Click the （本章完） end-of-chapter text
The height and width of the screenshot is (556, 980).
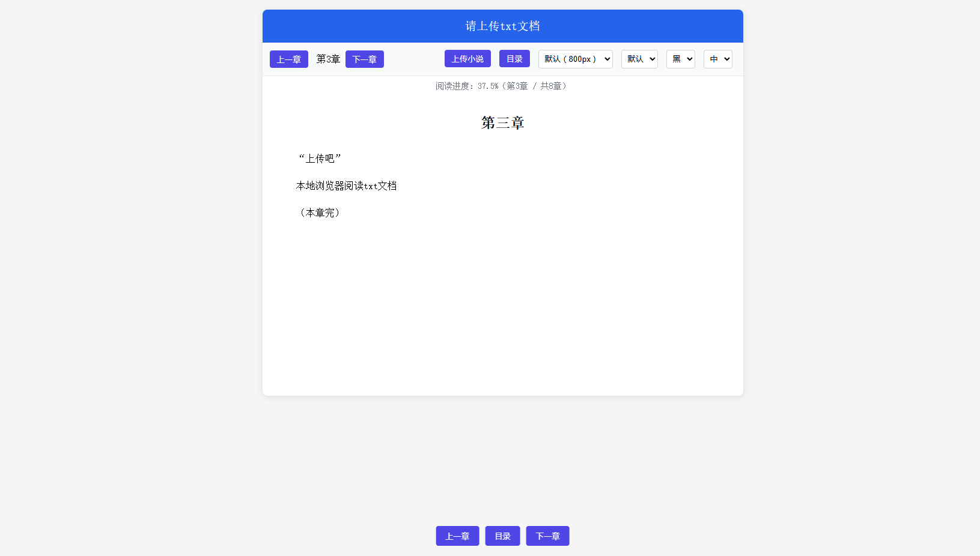(x=320, y=213)
